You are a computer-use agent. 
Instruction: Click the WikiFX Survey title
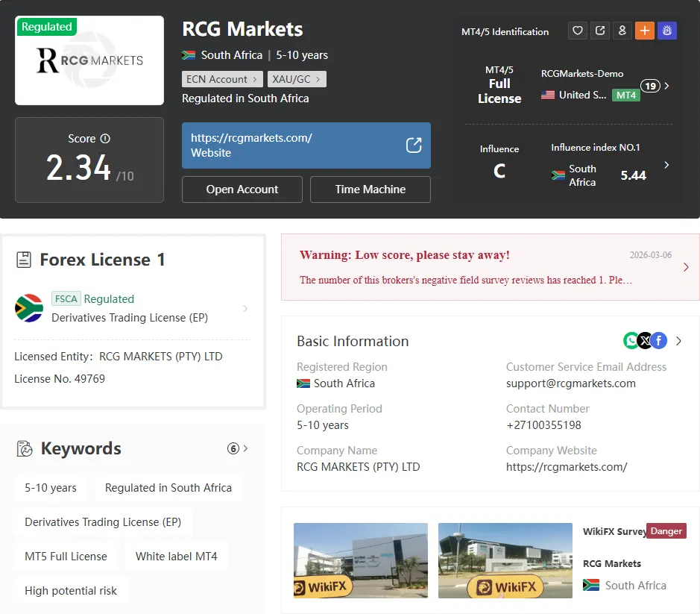tap(614, 531)
